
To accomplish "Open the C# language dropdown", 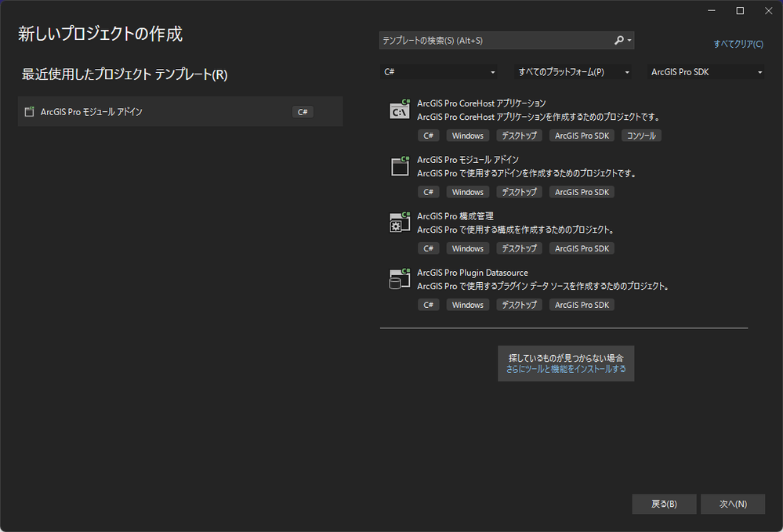I will coord(439,71).
